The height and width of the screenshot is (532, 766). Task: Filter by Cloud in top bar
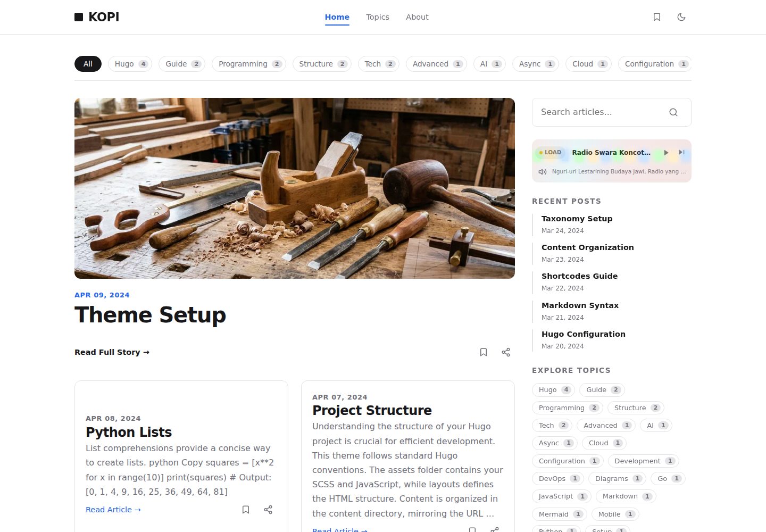coord(588,64)
